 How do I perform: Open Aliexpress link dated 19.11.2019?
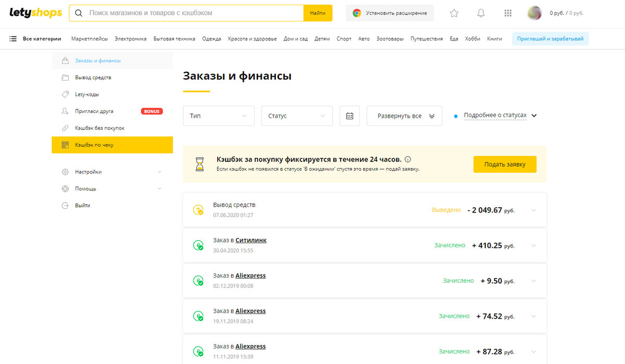coord(251,311)
